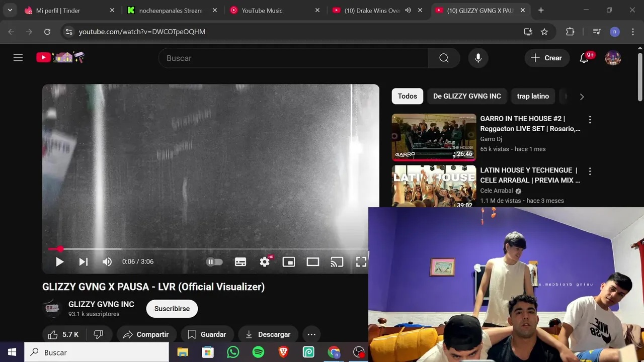644x362 pixels.
Task: Open the Extensions puzzle icon
Action: click(570, 32)
